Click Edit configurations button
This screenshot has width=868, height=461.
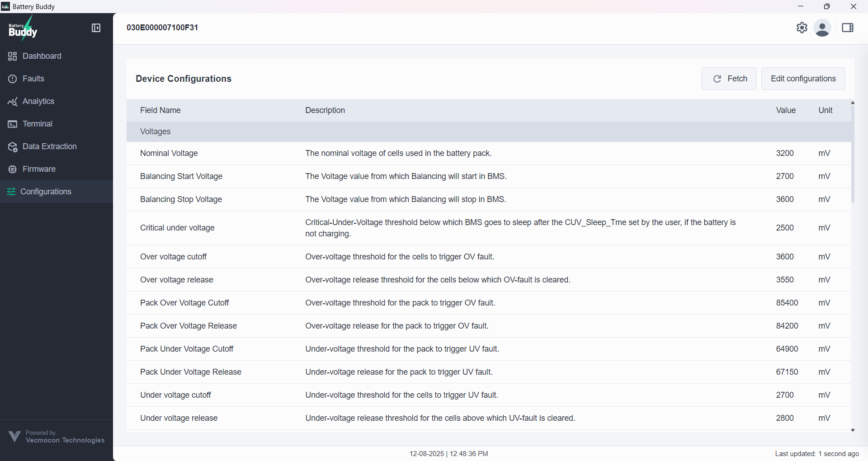803,79
